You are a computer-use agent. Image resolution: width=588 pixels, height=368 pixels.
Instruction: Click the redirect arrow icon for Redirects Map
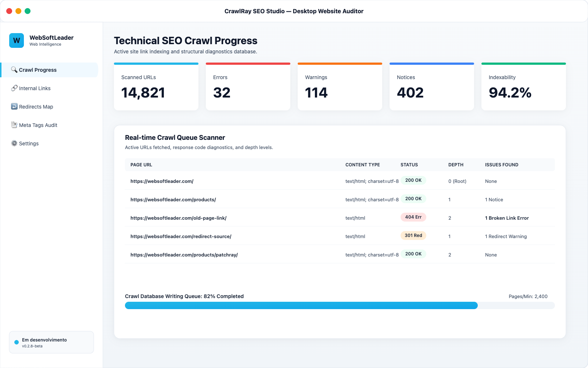pyautogui.click(x=14, y=106)
